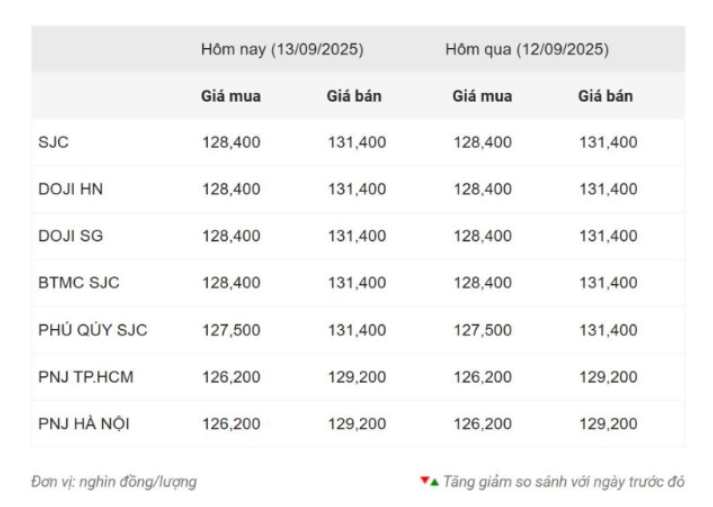
Task: Click PNJ TP.HCM today's sell price 129,200
Action: [x=357, y=377]
